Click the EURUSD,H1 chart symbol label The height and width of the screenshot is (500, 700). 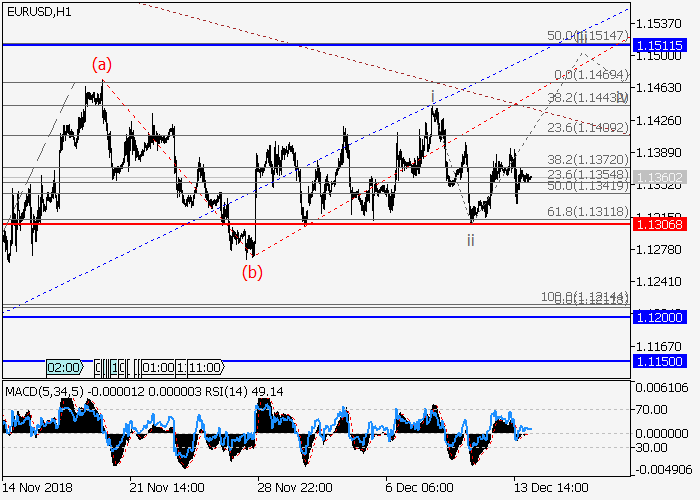pyautogui.click(x=39, y=12)
